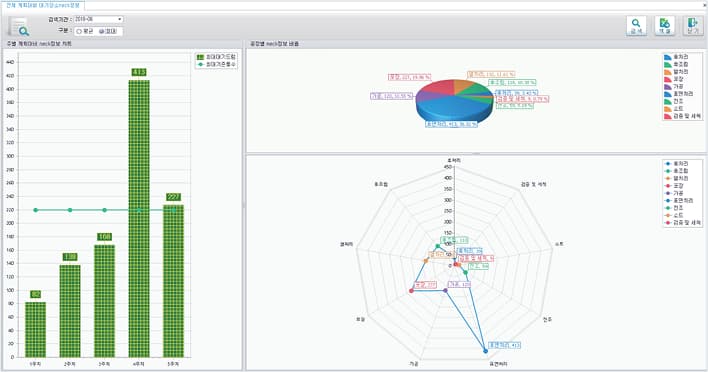Click the document search icon near the period selector

click(x=19, y=27)
